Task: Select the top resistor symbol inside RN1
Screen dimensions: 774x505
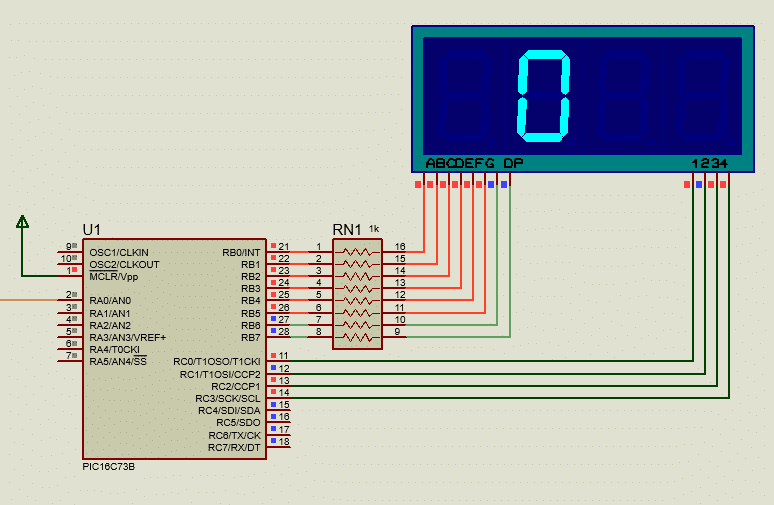Action: click(357, 252)
